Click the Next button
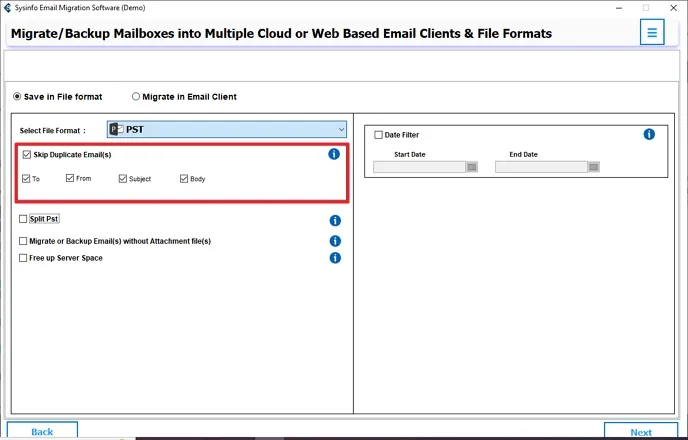The width and height of the screenshot is (688, 440). pos(641,431)
